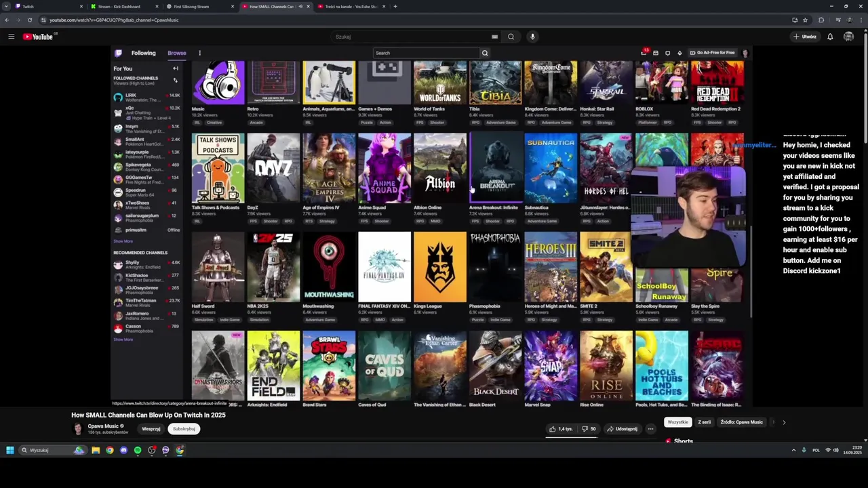The width and height of the screenshot is (868, 488).
Task: Open Discord from the taskbar
Action: [x=123, y=450]
